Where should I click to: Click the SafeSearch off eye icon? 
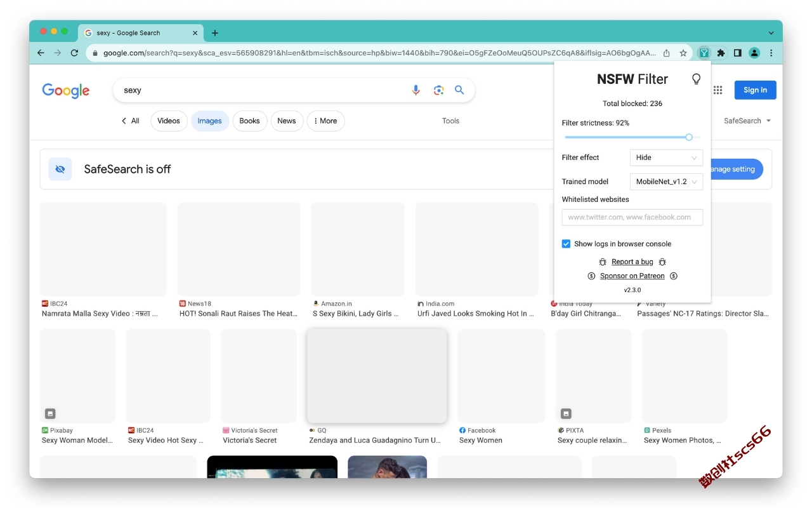(60, 169)
